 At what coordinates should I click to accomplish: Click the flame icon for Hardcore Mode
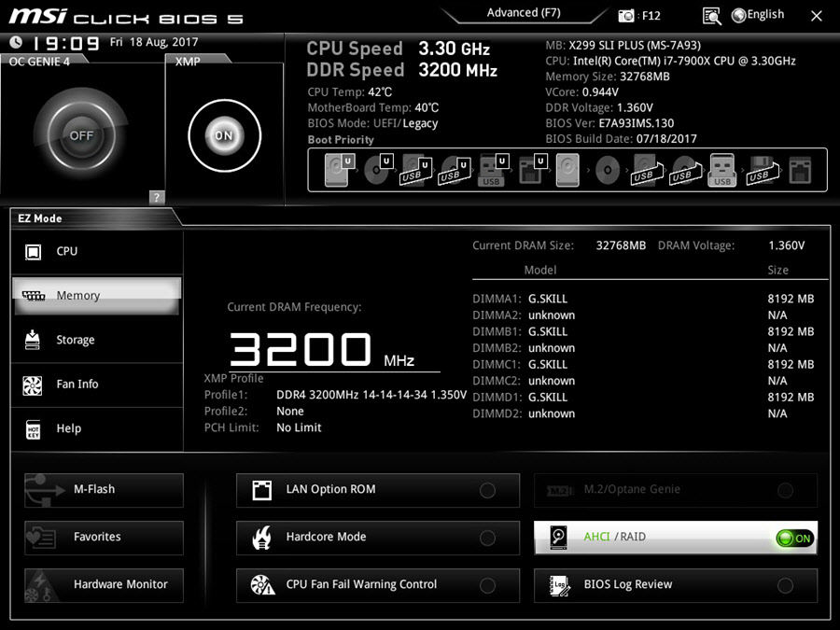(262, 538)
